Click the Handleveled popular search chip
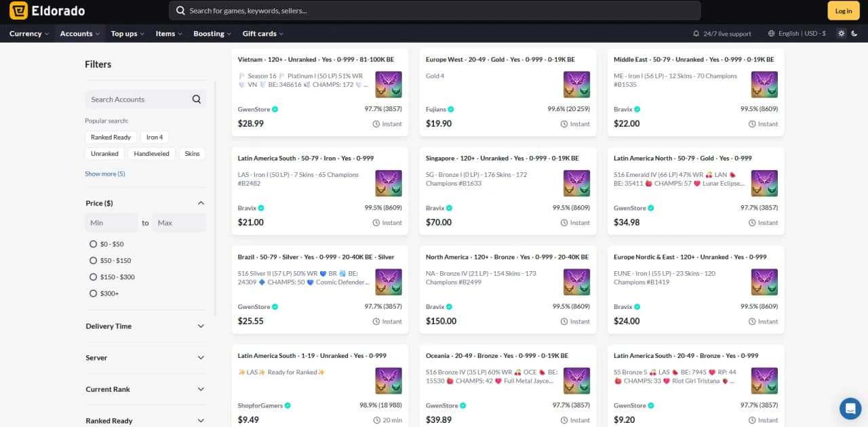This screenshot has width=868, height=427. point(152,154)
